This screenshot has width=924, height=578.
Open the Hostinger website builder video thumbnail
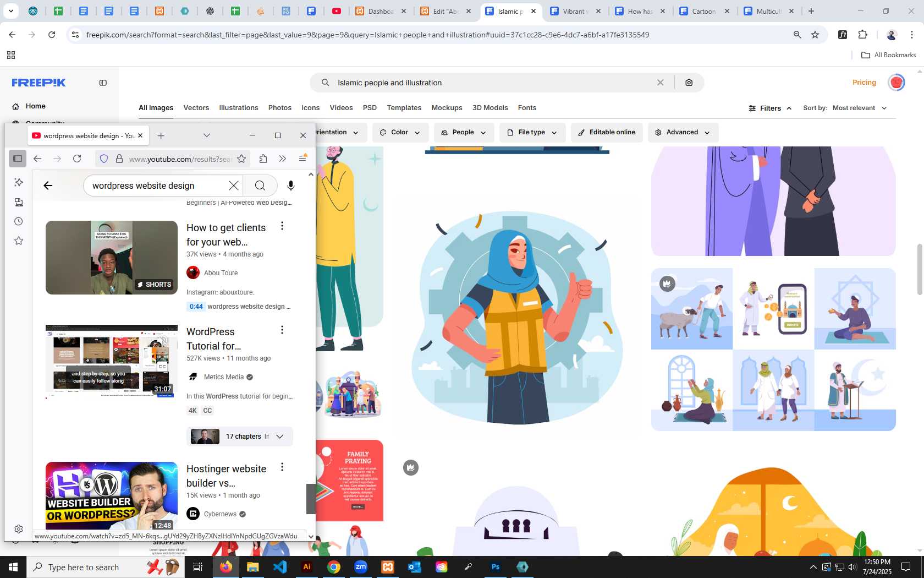tap(112, 495)
